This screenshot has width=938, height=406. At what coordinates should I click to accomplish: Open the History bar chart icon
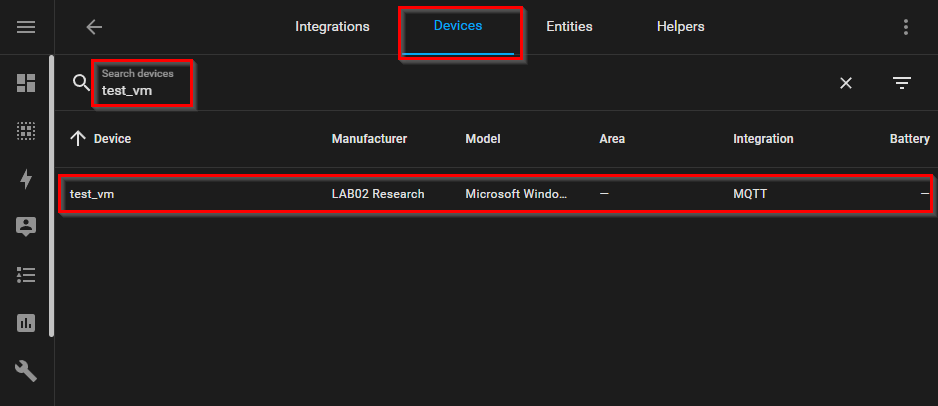pyautogui.click(x=26, y=323)
